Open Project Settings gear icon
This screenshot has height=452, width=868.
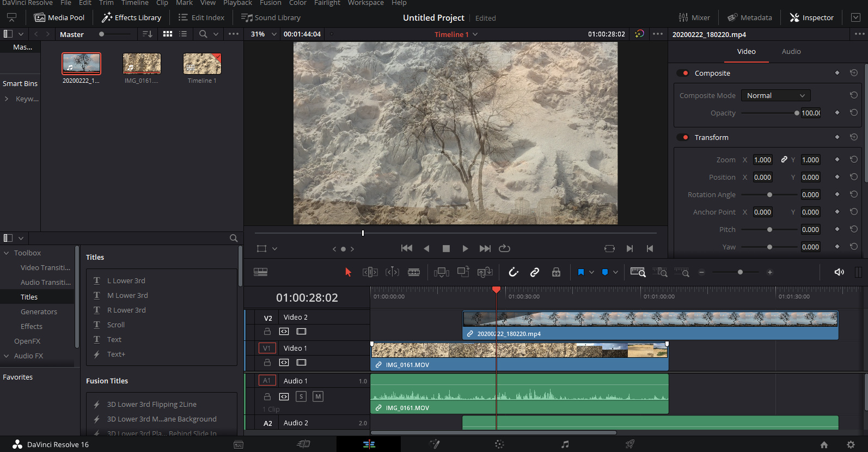(x=851, y=444)
